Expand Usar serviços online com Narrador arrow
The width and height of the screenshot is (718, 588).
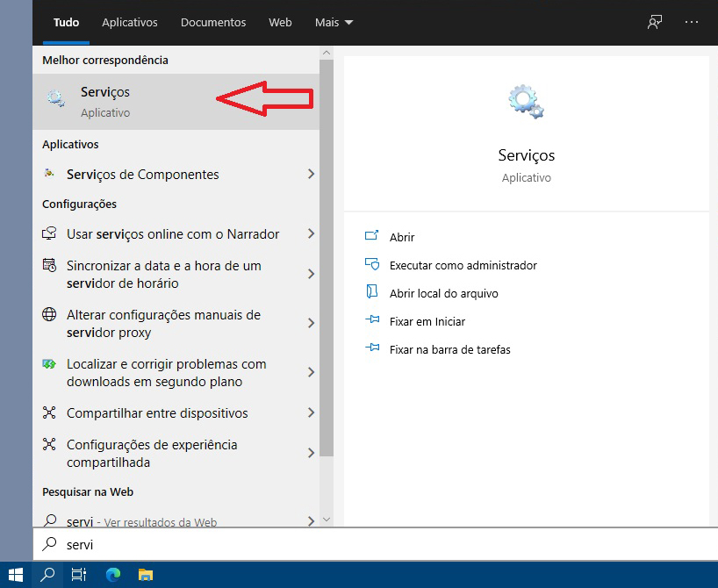pyautogui.click(x=311, y=234)
